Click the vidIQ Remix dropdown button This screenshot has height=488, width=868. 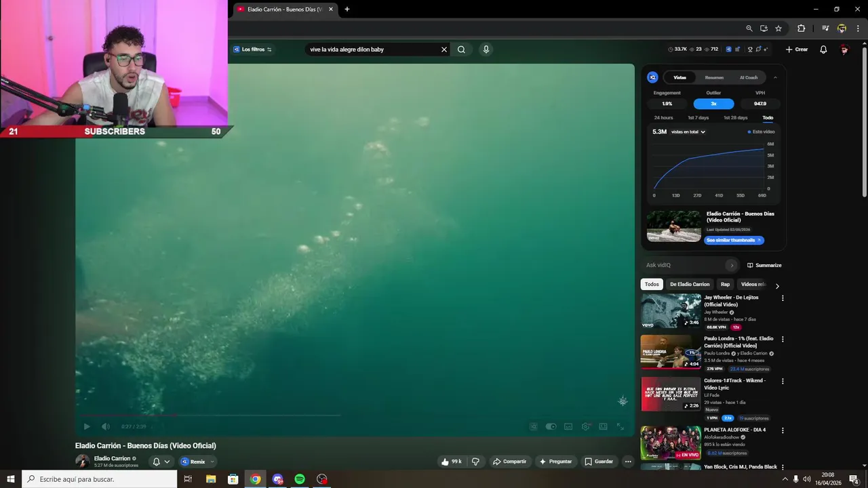(197, 462)
